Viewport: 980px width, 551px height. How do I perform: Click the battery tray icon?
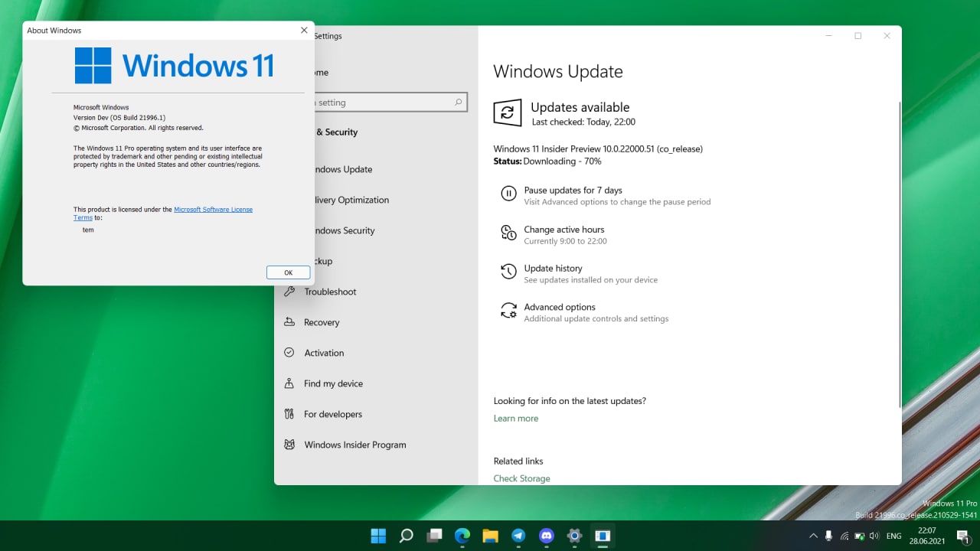click(860, 536)
